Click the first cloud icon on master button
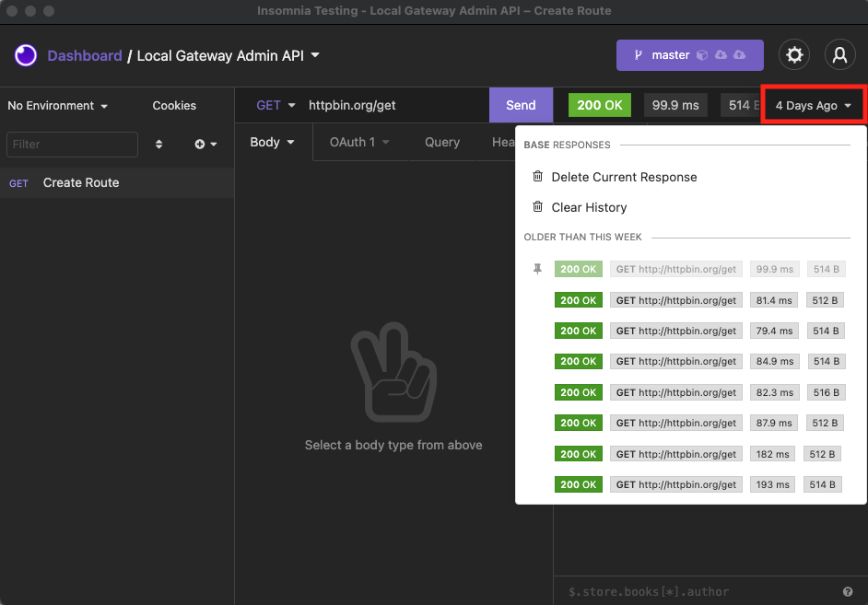 pos(721,54)
